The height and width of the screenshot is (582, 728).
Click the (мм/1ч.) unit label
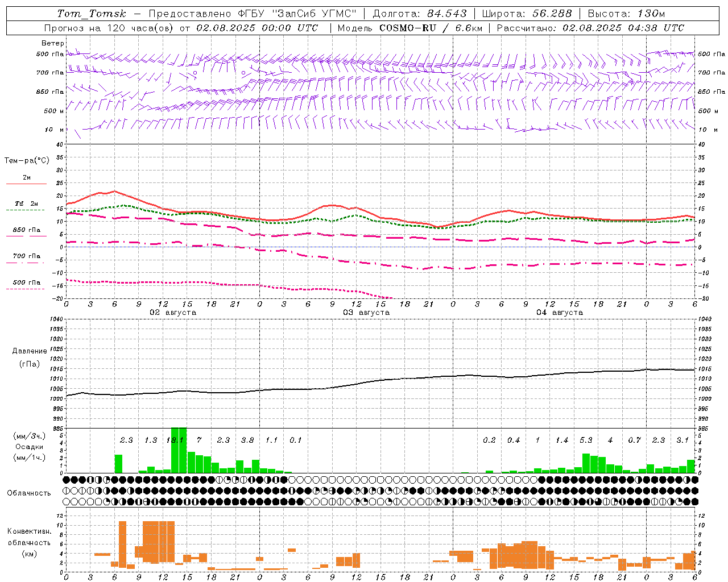(29, 458)
